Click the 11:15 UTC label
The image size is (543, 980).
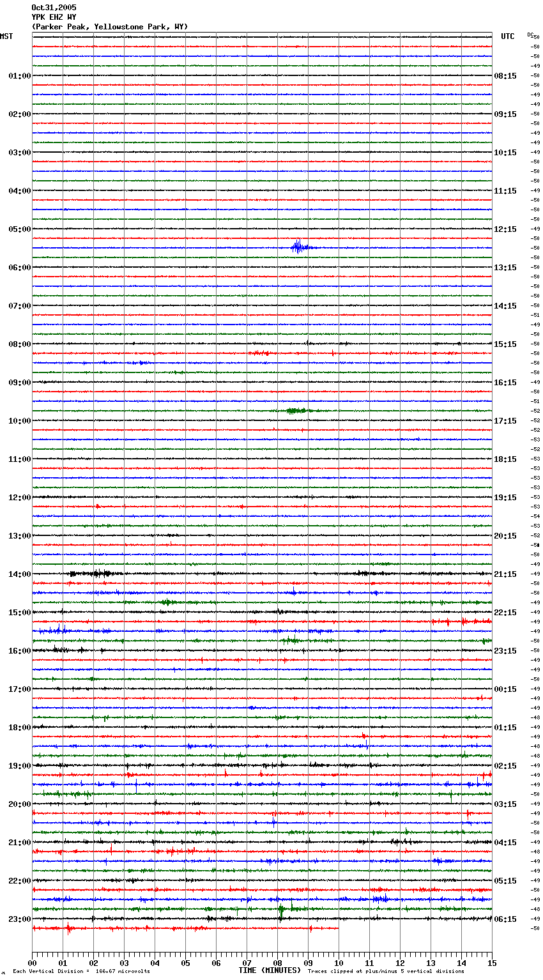coord(505,191)
